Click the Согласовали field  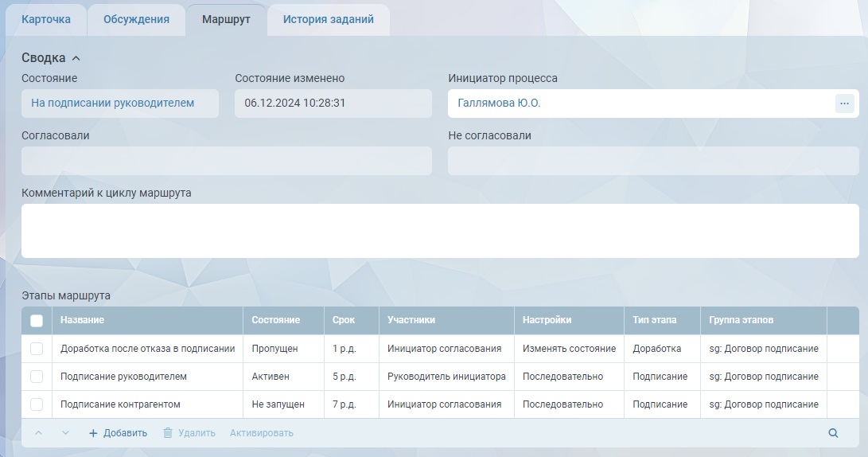227,161
